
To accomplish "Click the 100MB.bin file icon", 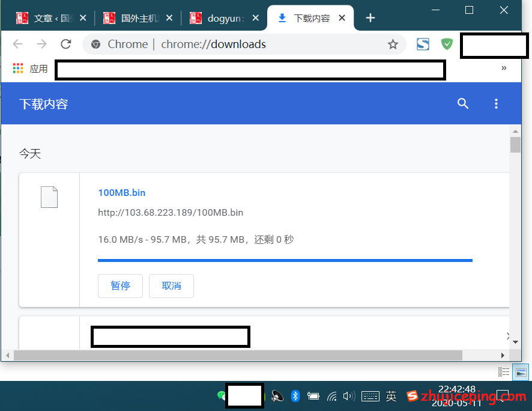I will (x=49, y=197).
